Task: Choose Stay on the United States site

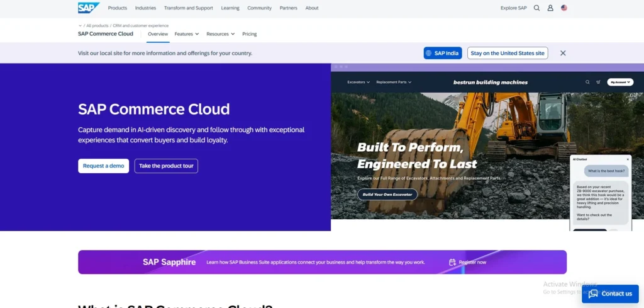Action: 508,53
